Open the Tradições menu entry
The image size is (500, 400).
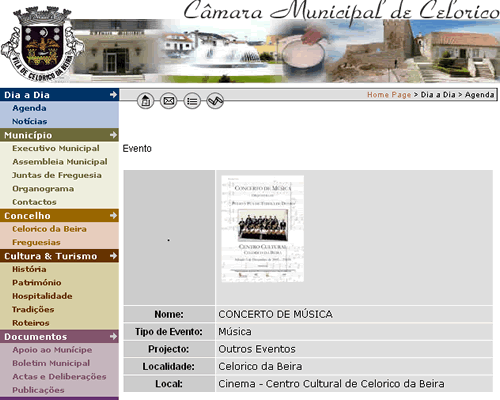pyautogui.click(x=33, y=309)
